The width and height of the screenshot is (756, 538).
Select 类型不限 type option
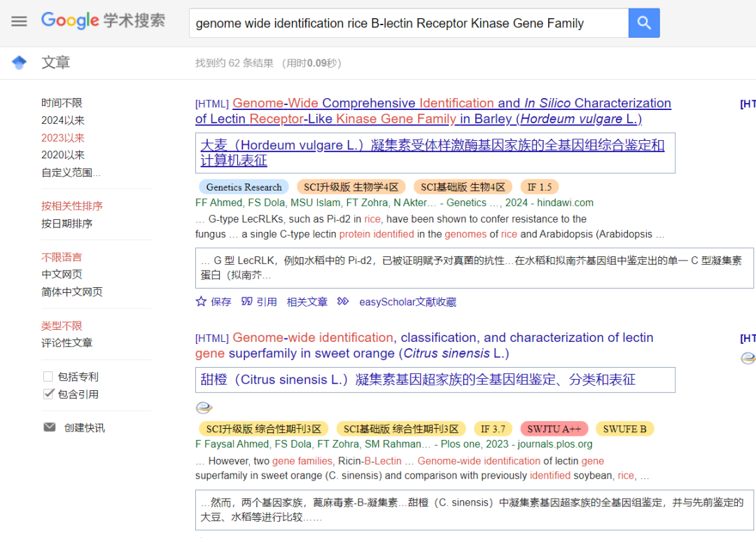pos(62,326)
